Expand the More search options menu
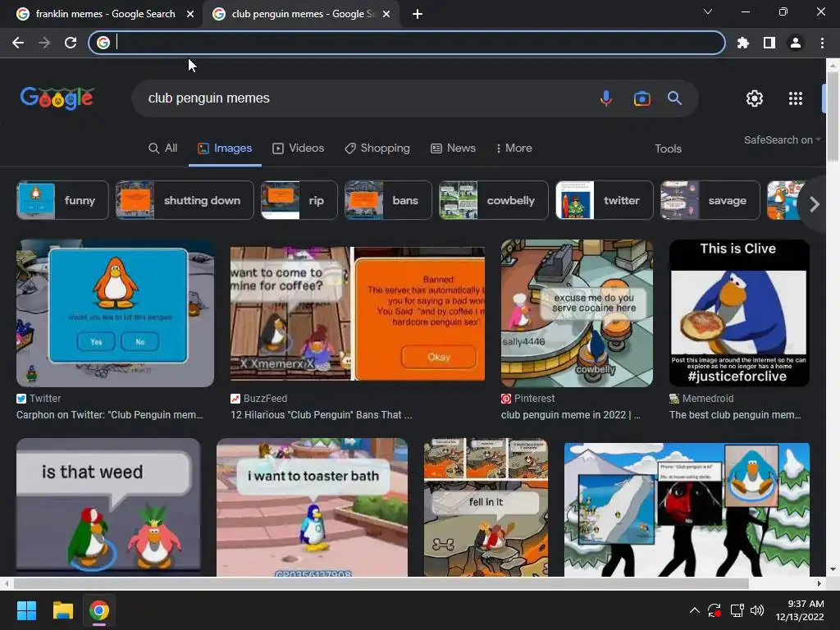Viewport: 840px width, 630px height. (514, 148)
